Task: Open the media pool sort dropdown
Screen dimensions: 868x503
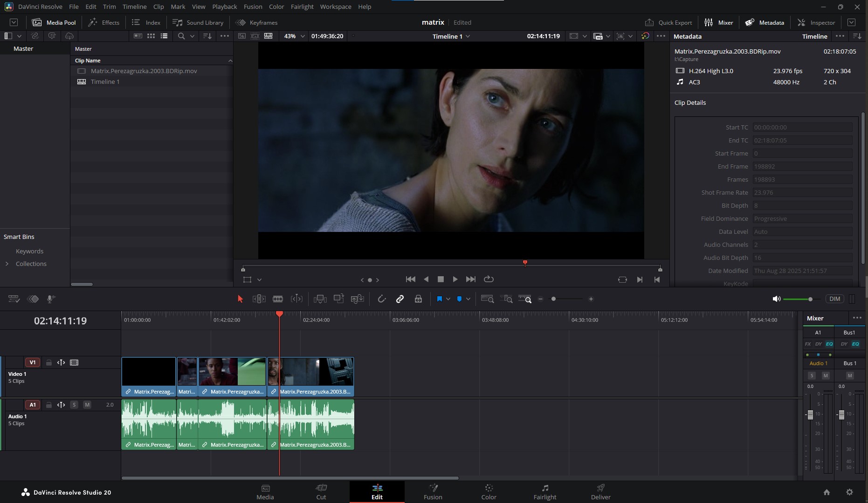Action: click(x=207, y=36)
